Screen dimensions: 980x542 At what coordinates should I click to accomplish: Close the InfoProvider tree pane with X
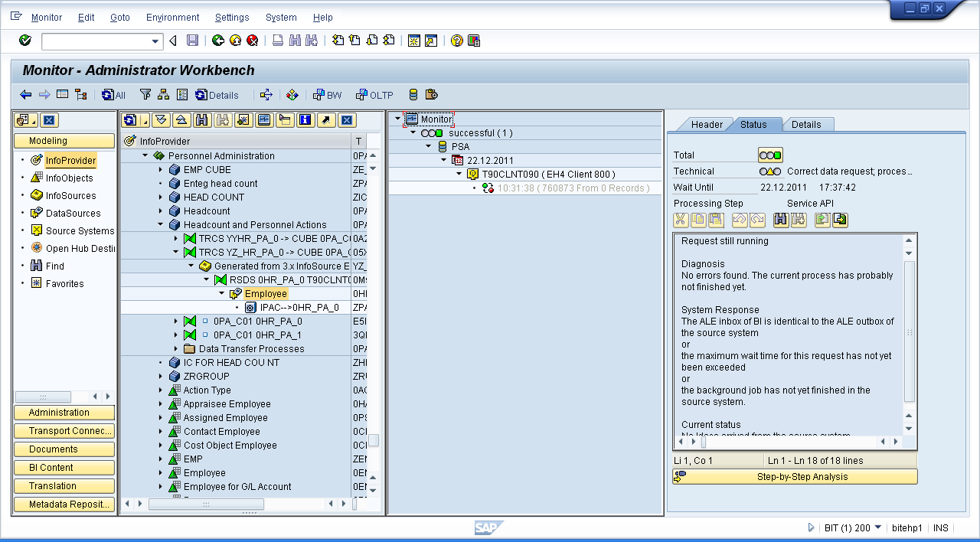point(347,119)
